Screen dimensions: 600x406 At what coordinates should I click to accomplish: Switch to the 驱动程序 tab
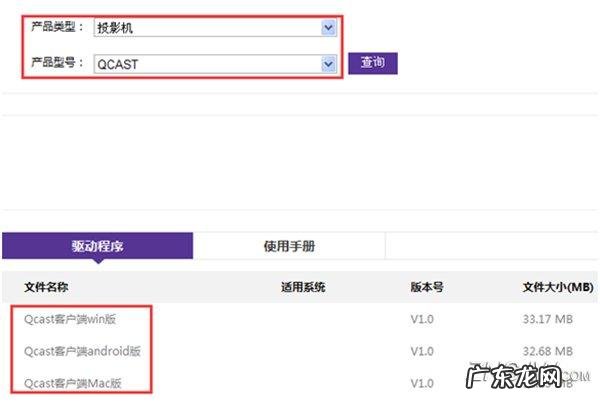coord(98,246)
